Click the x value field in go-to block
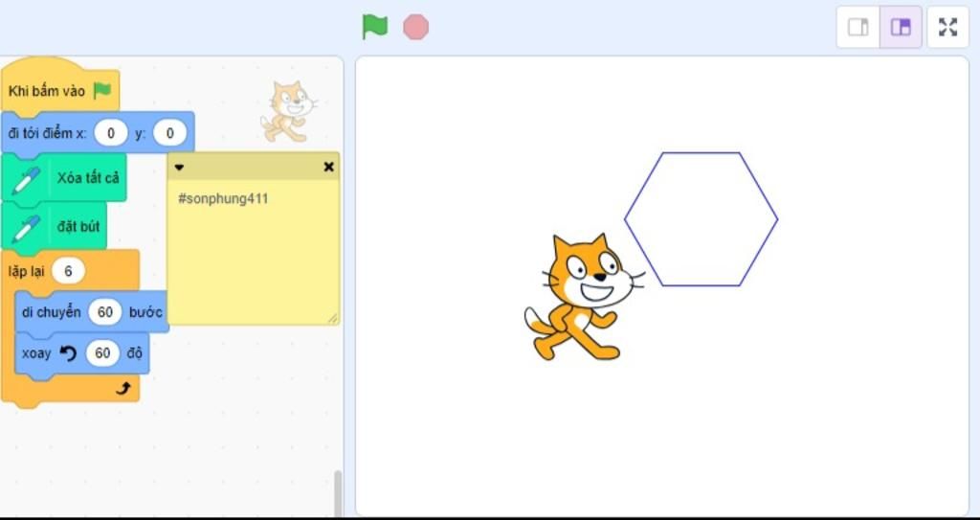Screen dimensions: 980x520 [x=111, y=133]
